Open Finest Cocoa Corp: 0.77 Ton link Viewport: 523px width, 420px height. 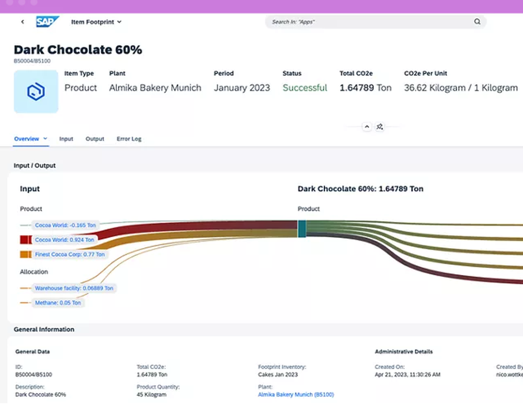pyautogui.click(x=70, y=254)
